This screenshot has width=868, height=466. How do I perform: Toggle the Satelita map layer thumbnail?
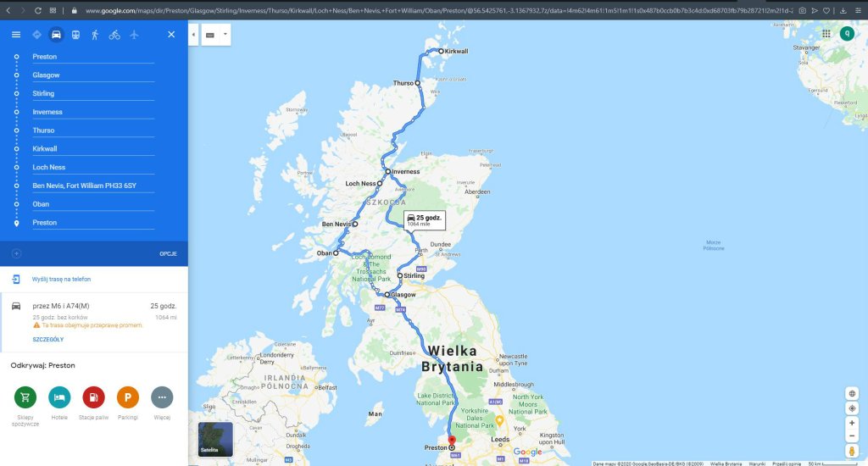click(x=215, y=439)
